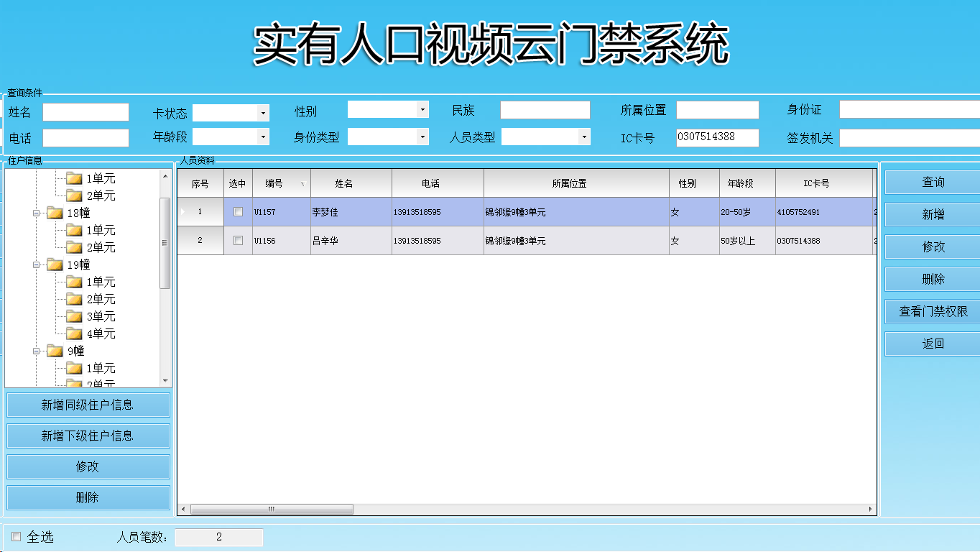Click the age cell 50岁以上
Screen dimensions: 980x552
[747, 241]
